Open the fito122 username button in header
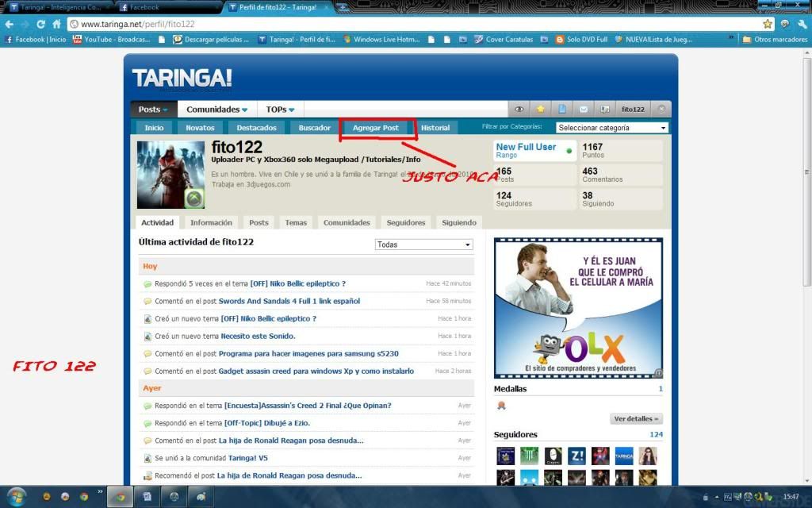The height and width of the screenshot is (508, 812). click(x=633, y=110)
